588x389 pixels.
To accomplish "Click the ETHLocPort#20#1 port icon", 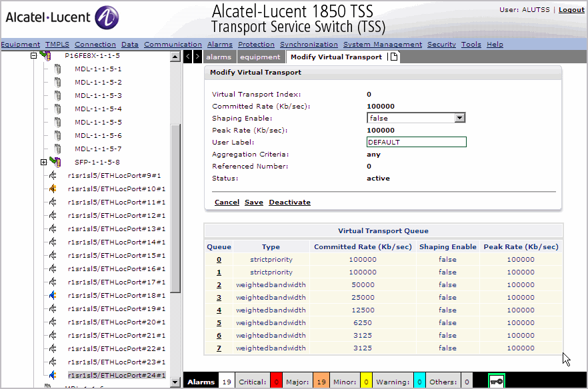I will (53, 322).
